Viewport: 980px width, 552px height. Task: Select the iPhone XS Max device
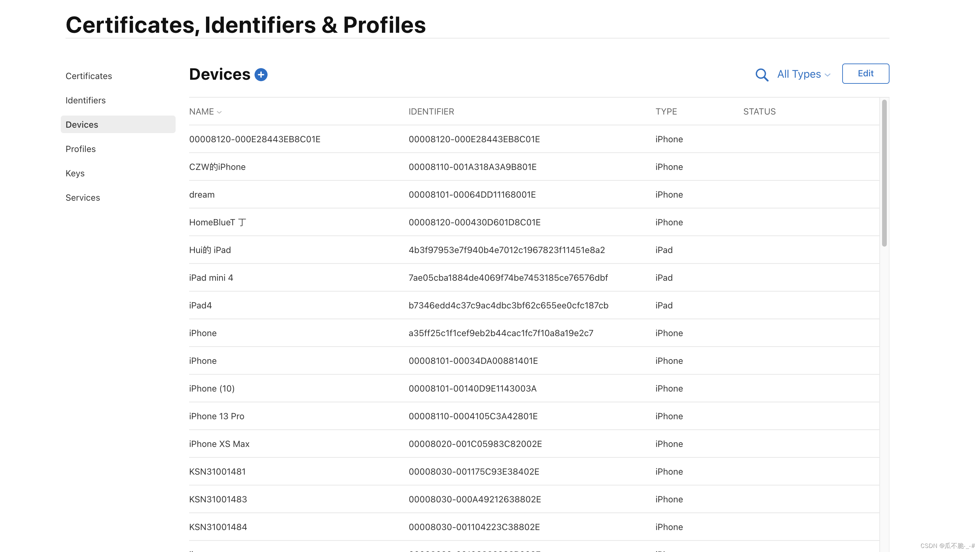219,444
